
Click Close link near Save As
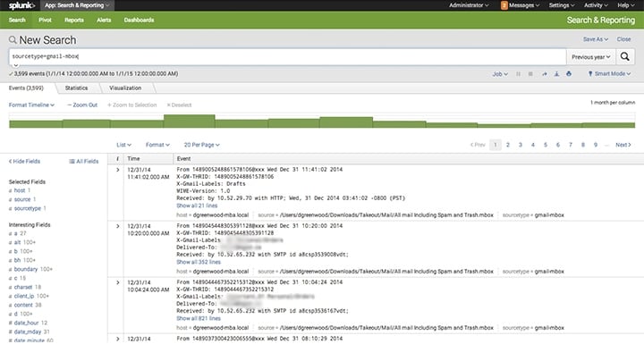pos(623,39)
